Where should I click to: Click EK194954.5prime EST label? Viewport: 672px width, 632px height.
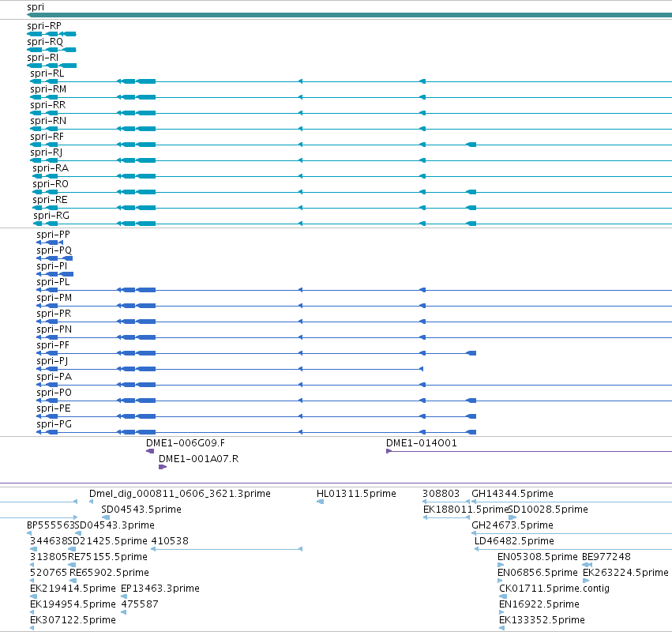click(x=73, y=604)
